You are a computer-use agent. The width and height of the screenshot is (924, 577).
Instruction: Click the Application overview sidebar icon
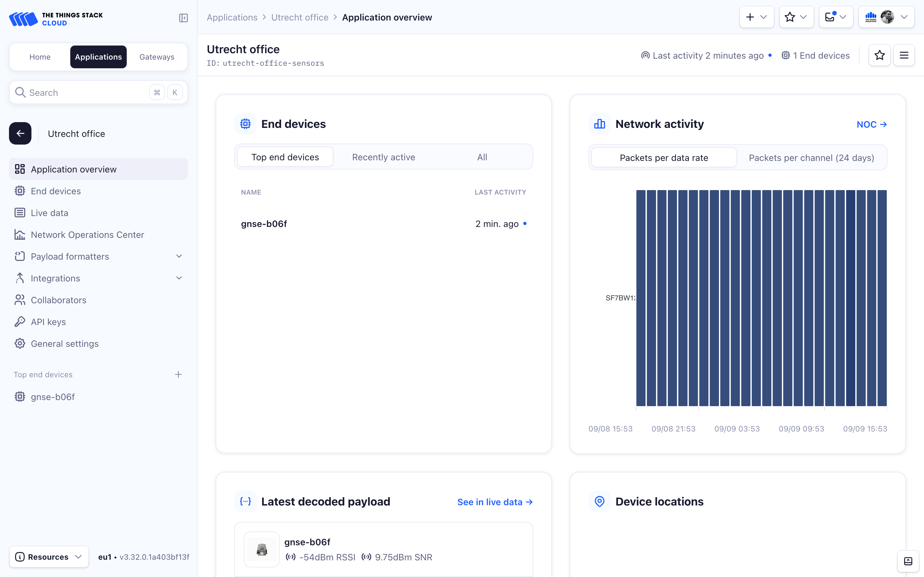[20, 169]
